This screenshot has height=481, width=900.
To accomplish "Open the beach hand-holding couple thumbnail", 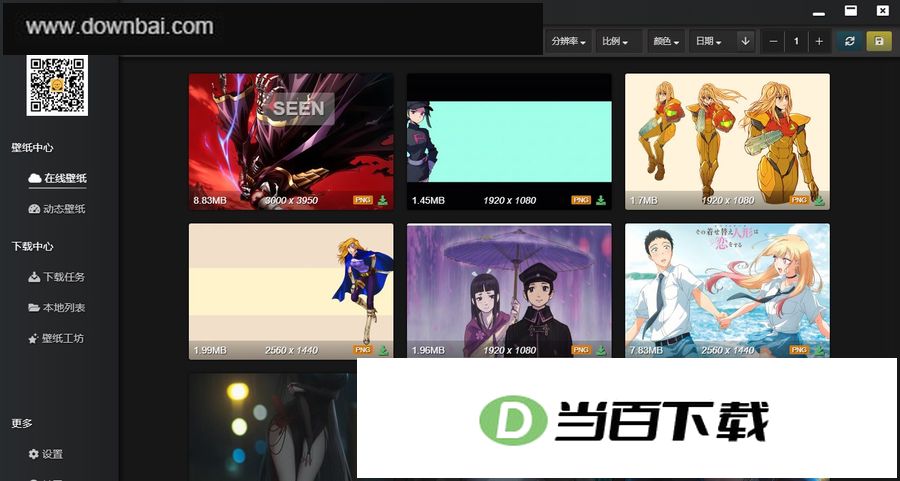I will (x=727, y=291).
